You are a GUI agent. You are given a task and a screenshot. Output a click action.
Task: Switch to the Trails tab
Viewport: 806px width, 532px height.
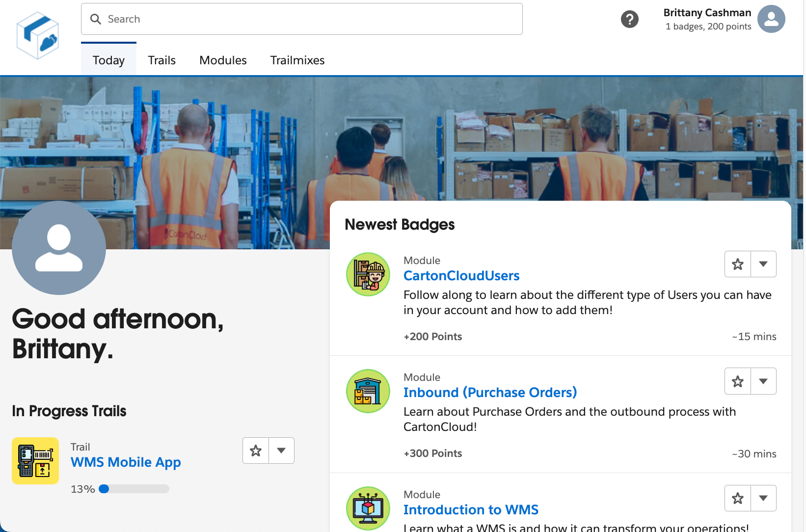pos(161,60)
